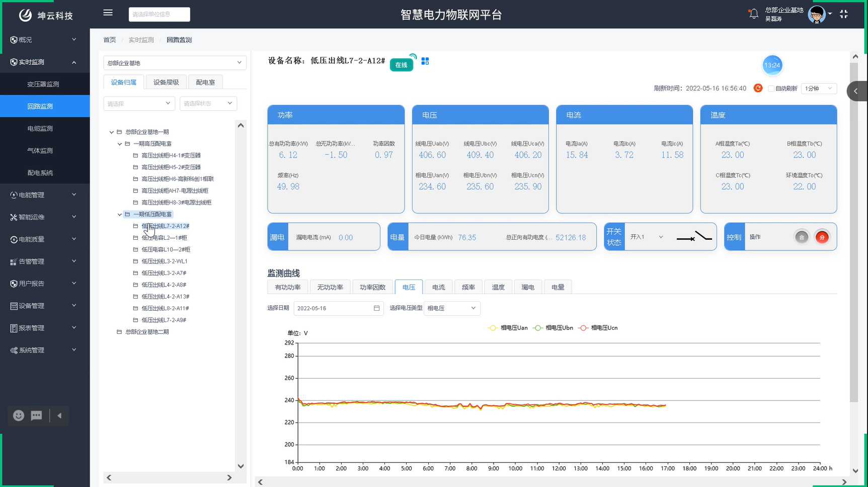Toggle the hamburger menu icon
This screenshot has width=868, height=487.
[x=108, y=13]
